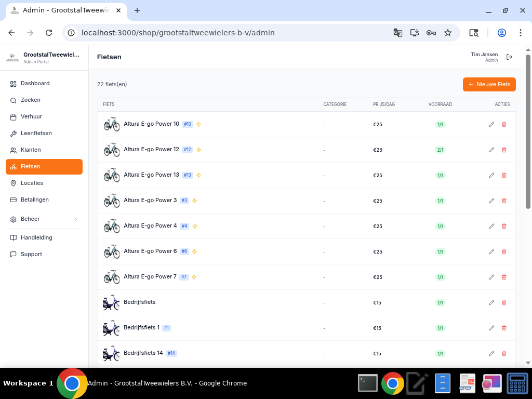Open the password manager key icon
This screenshot has width=532, height=399.
click(x=431, y=33)
